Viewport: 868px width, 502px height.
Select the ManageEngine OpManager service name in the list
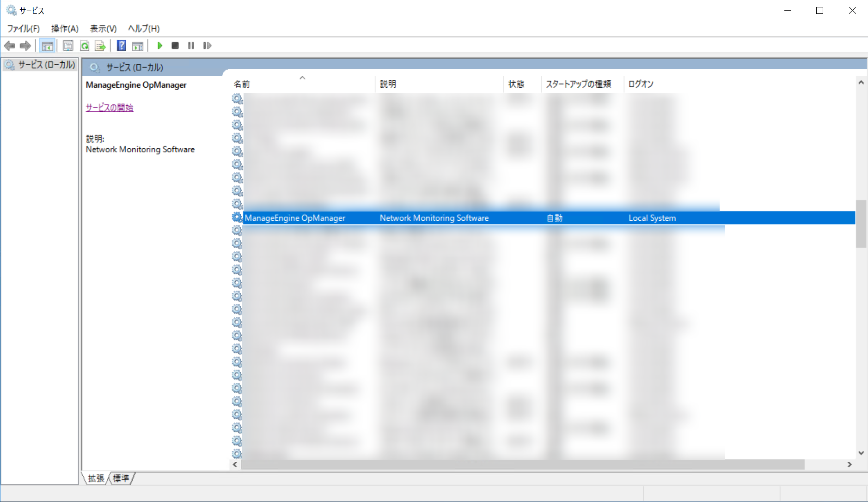tap(295, 218)
